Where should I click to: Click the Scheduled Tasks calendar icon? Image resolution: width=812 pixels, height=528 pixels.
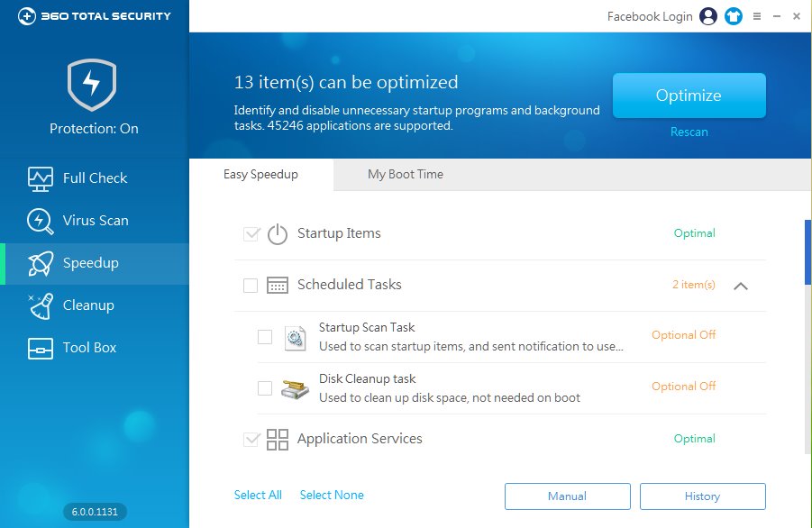278,286
